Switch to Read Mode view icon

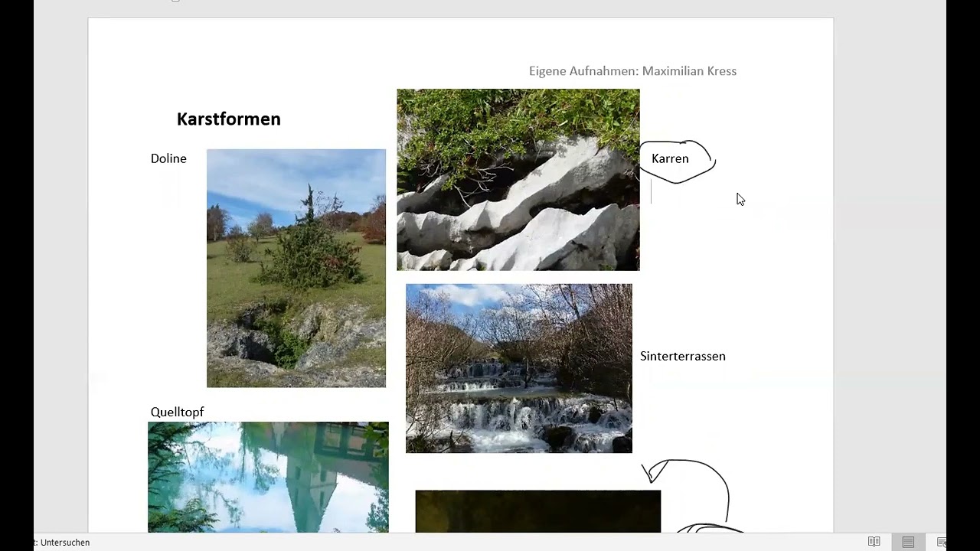[874, 542]
